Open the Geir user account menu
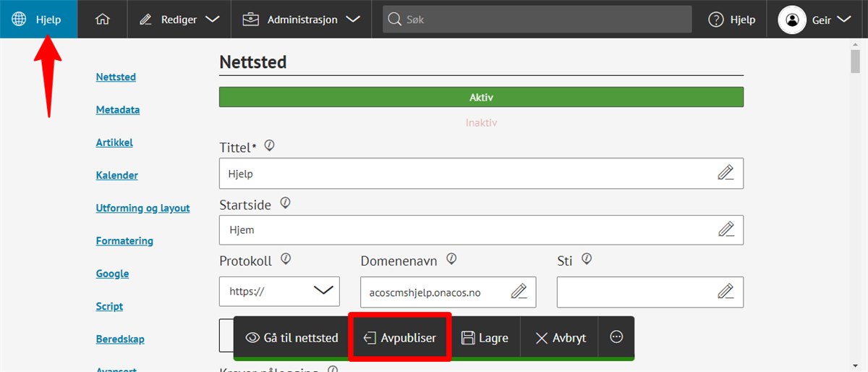The image size is (868, 372). (814, 20)
